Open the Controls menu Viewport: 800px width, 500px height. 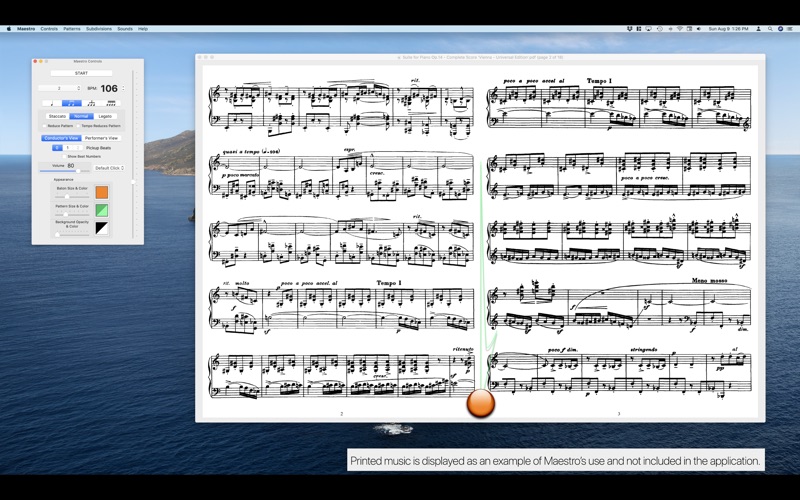(x=49, y=29)
